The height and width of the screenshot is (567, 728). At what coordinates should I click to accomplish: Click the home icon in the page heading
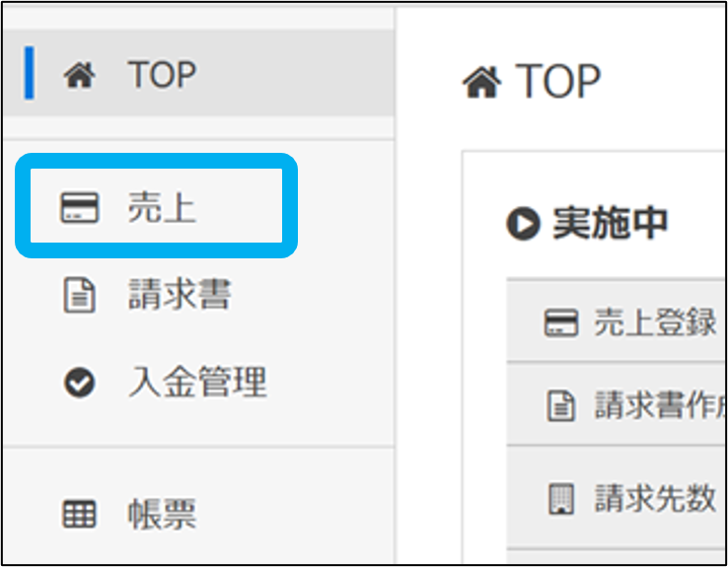point(481,83)
